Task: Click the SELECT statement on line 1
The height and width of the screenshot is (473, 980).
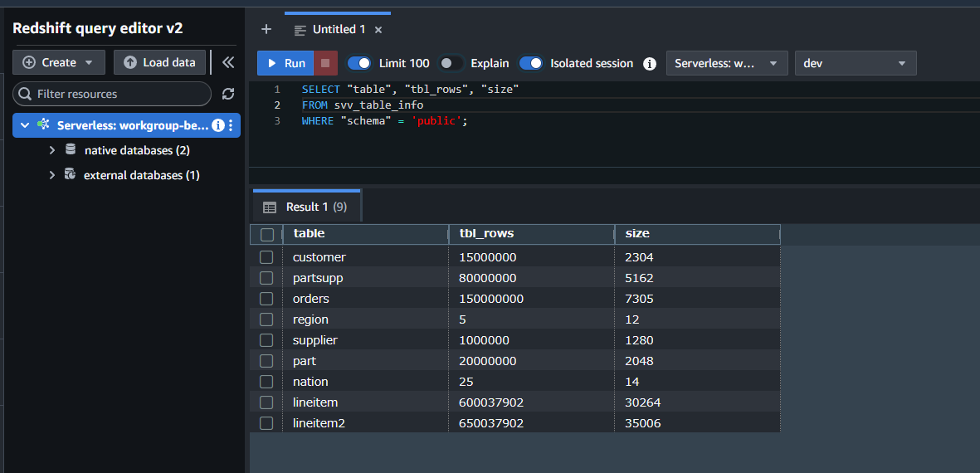Action: [410, 90]
